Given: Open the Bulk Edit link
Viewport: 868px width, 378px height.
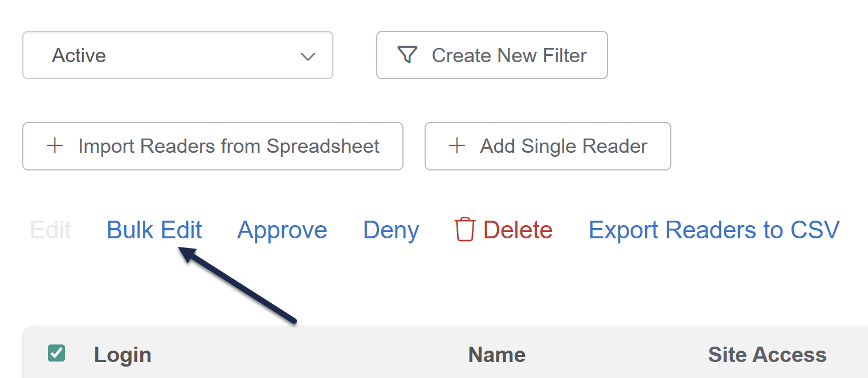Looking at the screenshot, I should coord(154,230).
